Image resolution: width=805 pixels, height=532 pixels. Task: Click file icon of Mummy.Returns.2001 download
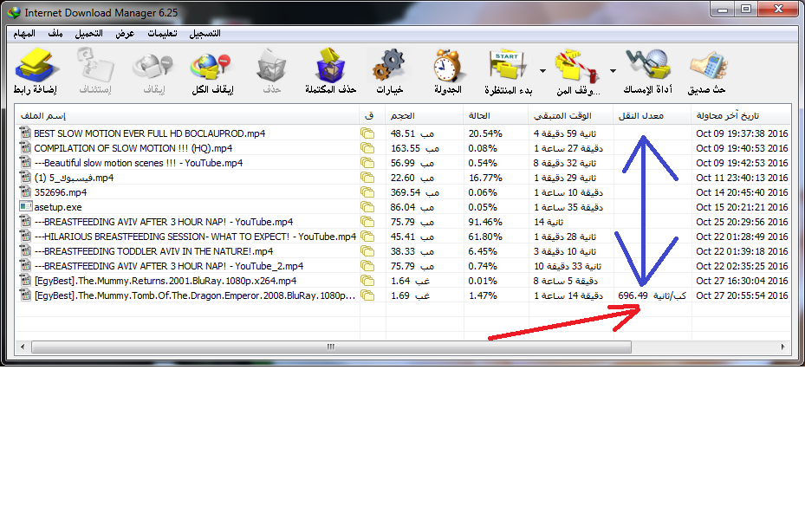click(26, 280)
